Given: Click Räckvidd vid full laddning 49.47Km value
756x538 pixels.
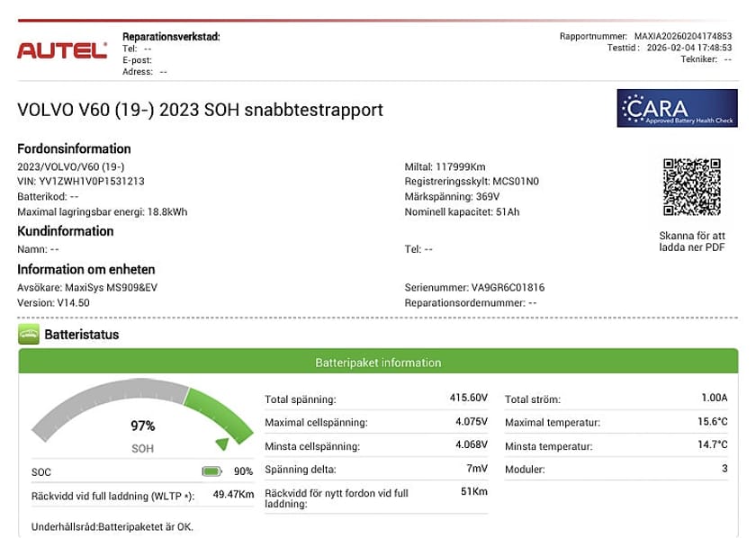Looking at the screenshot, I should click(x=233, y=495).
